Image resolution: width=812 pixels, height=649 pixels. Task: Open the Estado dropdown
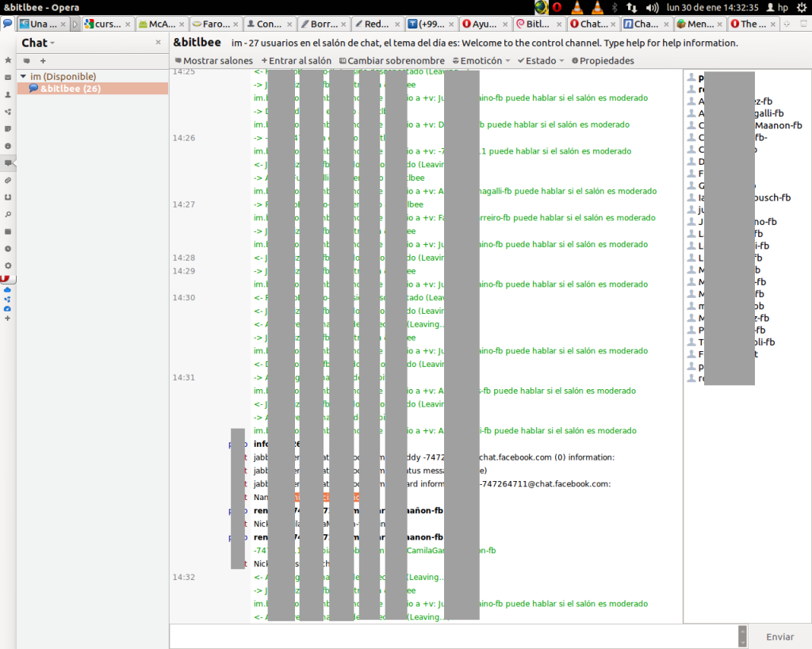pyautogui.click(x=541, y=60)
